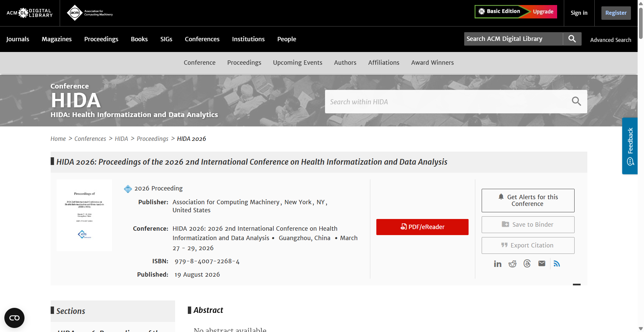
Task: Select the Conference sub-navigation tab
Action: (x=200, y=63)
